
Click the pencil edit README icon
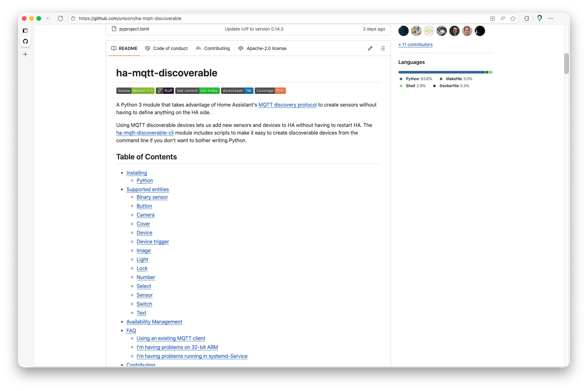point(370,48)
